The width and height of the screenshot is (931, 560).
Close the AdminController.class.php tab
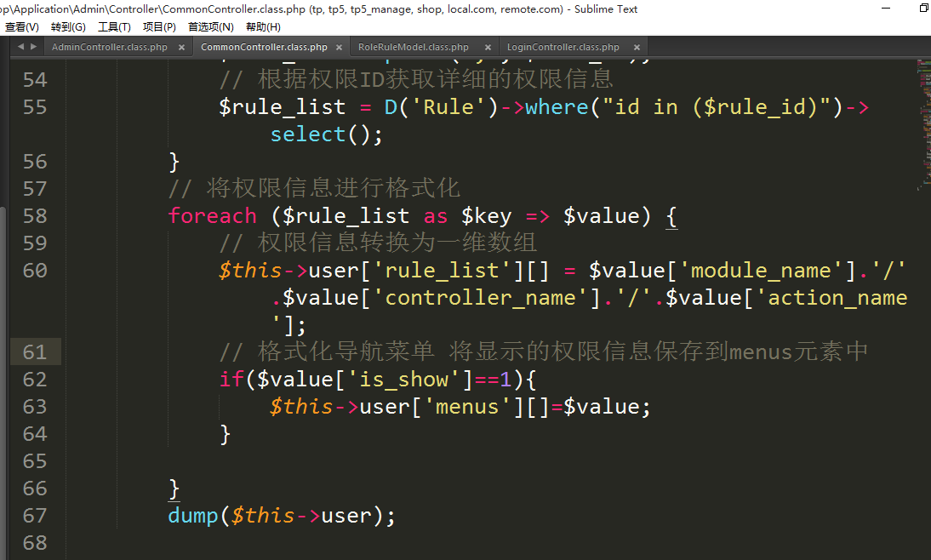(x=181, y=48)
